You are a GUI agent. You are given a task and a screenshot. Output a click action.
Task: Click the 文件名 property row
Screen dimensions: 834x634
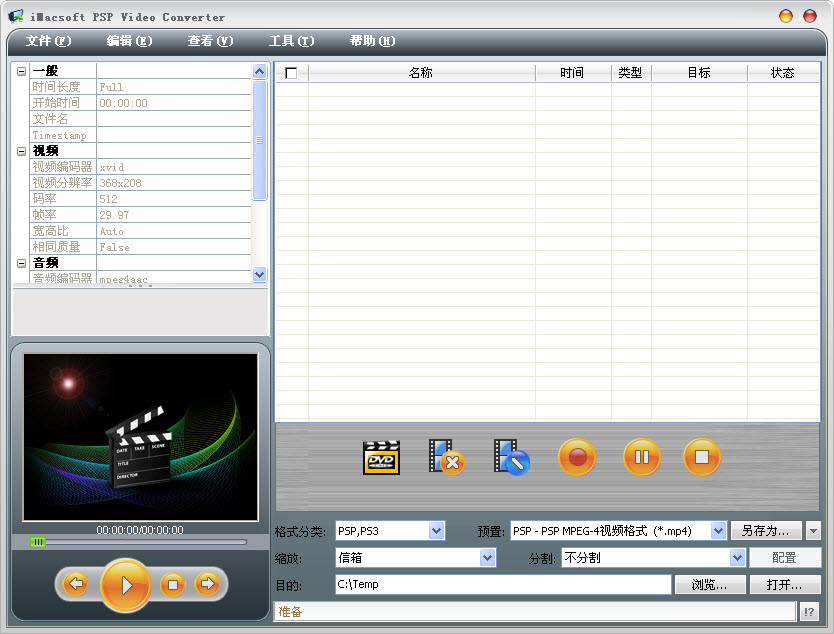(x=140, y=119)
